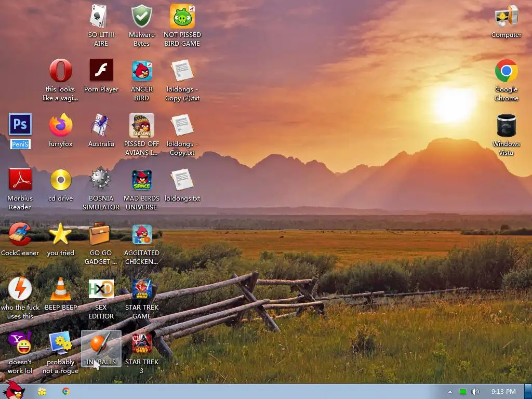Click the red bird Start button
This screenshot has width=532, height=399.
tap(14, 390)
